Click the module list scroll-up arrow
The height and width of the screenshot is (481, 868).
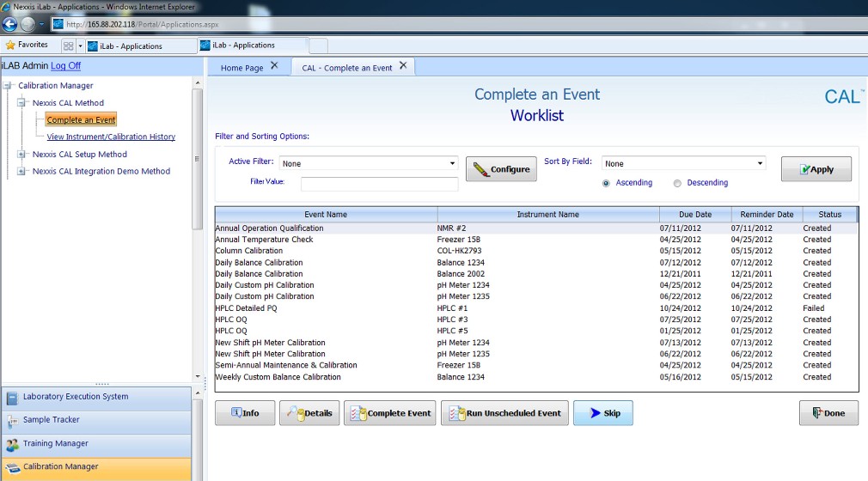pyautogui.click(x=198, y=393)
